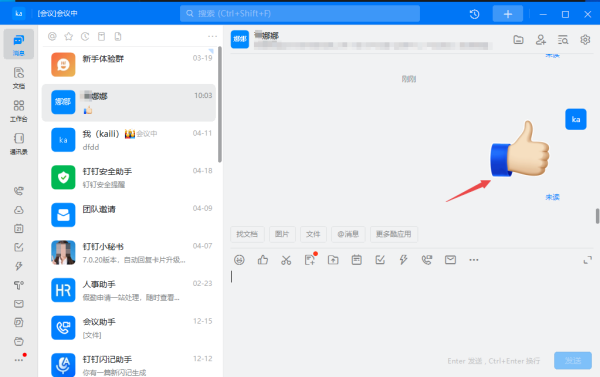Click the schedule calendar icon in message toolbar
This screenshot has height=377, width=600.
click(x=357, y=260)
